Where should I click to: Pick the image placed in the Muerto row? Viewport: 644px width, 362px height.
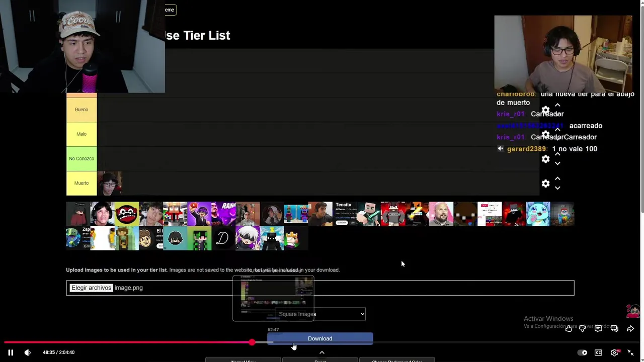[109, 184]
